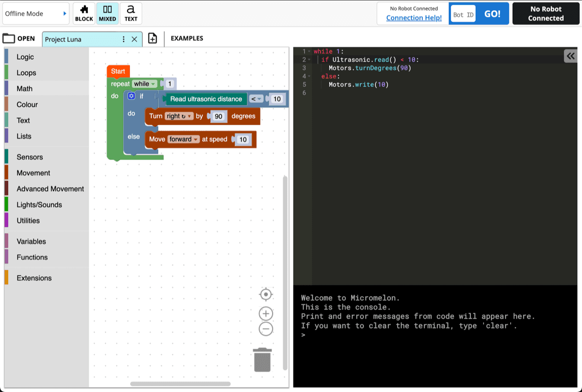The height and width of the screenshot is (392, 582).
Task: Switch to TEXT view mode
Action: [131, 13]
